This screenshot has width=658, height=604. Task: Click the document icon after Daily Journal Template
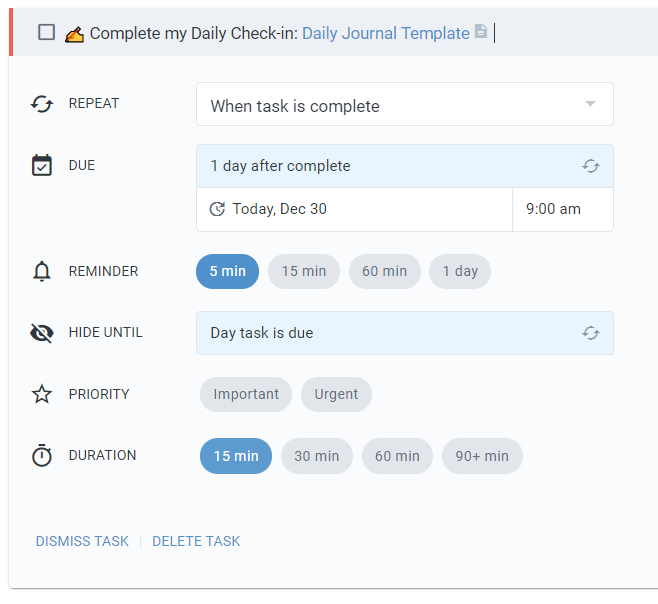481,32
